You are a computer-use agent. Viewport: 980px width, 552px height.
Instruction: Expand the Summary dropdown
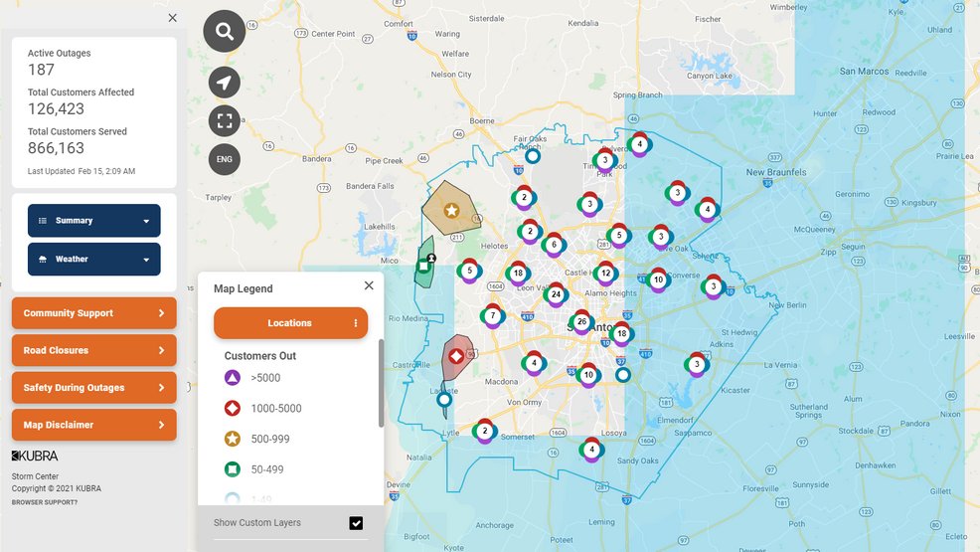[x=93, y=221]
